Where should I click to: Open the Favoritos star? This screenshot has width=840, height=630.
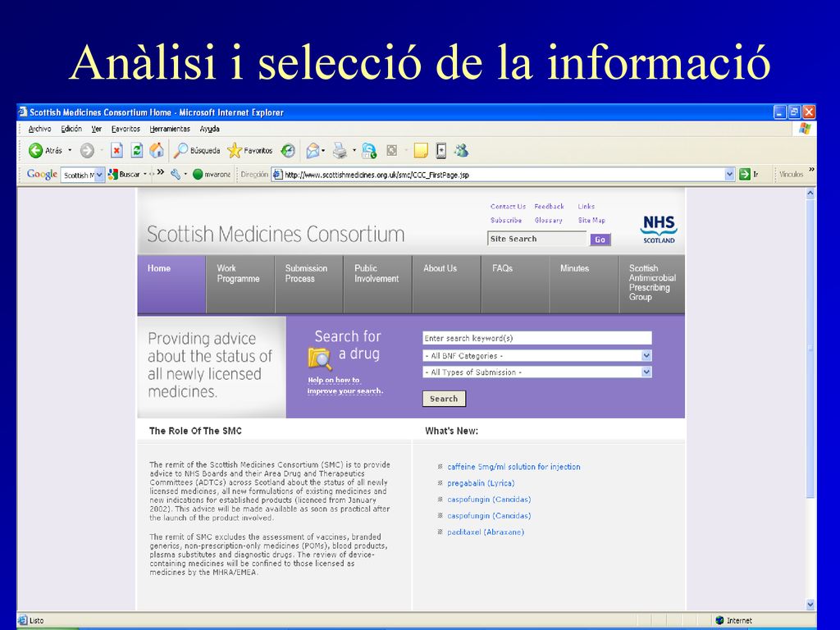point(249,151)
